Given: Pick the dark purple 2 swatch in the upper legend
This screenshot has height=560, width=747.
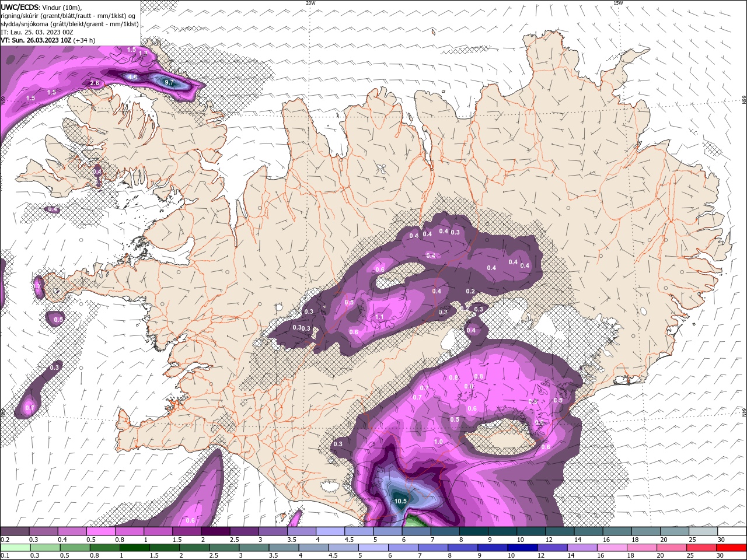Looking at the screenshot, I should (x=215, y=531).
